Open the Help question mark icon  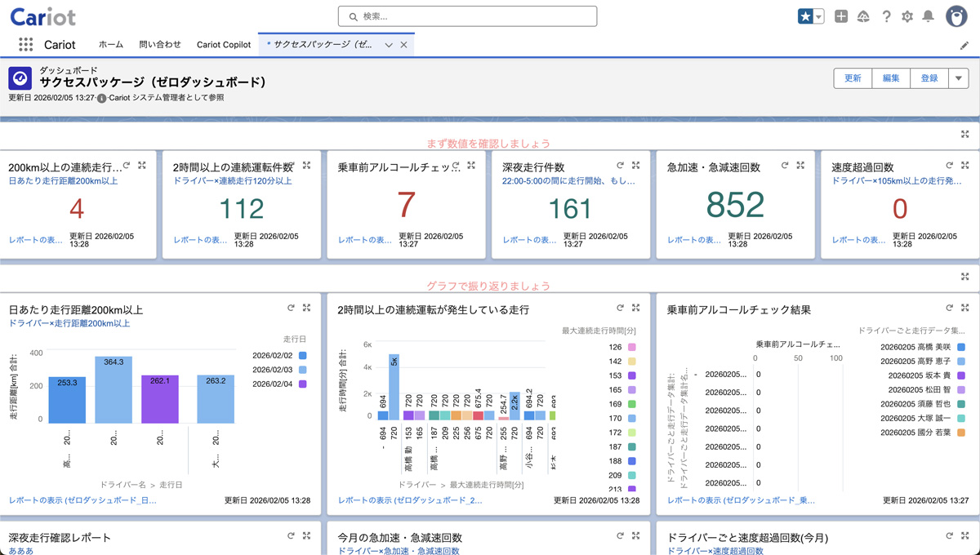pyautogui.click(x=886, y=16)
